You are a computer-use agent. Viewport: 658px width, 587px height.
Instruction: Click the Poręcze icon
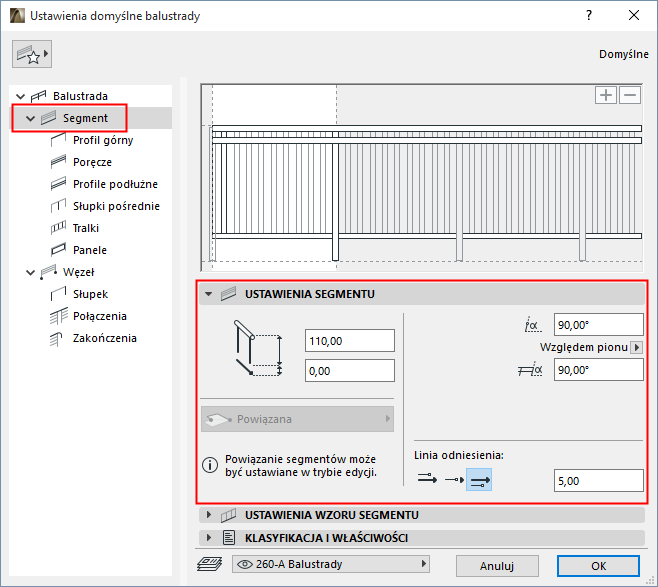[x=58, y=162]
